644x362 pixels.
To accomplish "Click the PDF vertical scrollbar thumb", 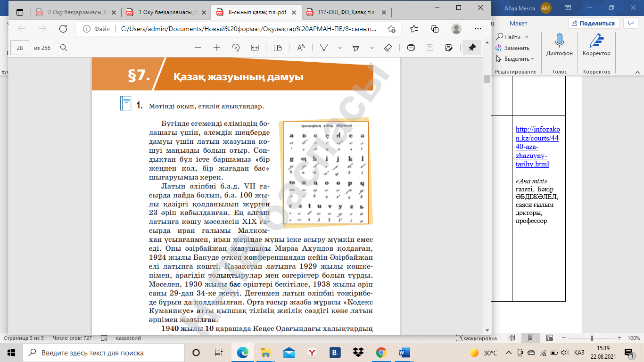I will tap(487, 79).
